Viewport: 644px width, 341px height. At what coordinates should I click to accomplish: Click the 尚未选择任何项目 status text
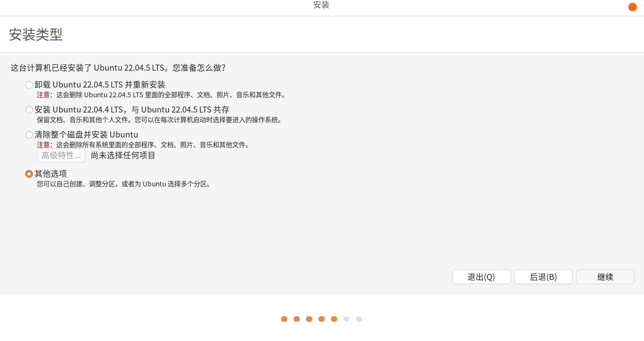[123, 155]
